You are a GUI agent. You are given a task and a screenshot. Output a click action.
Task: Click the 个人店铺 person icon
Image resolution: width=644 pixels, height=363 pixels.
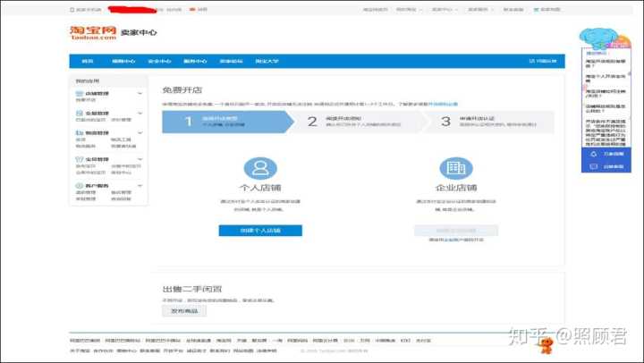[x=259, y=168]
